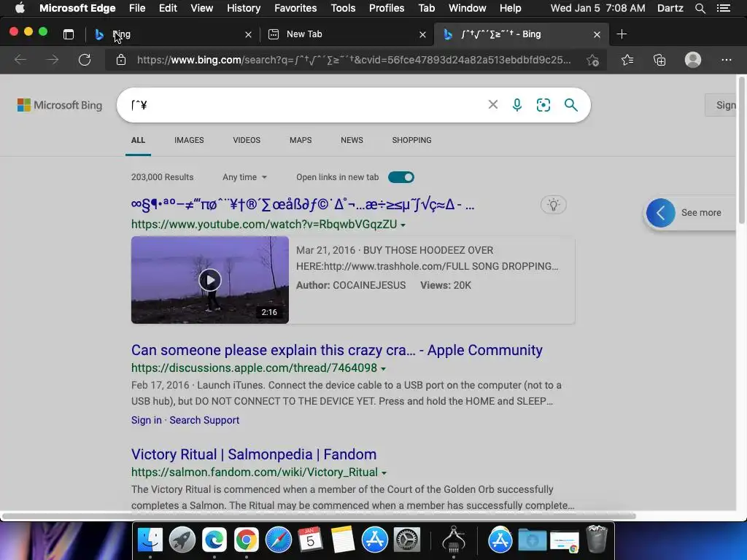Screen dimensions: 747x560
Task: Open System Preferences from the dock
Action: [x=406, y=540]
